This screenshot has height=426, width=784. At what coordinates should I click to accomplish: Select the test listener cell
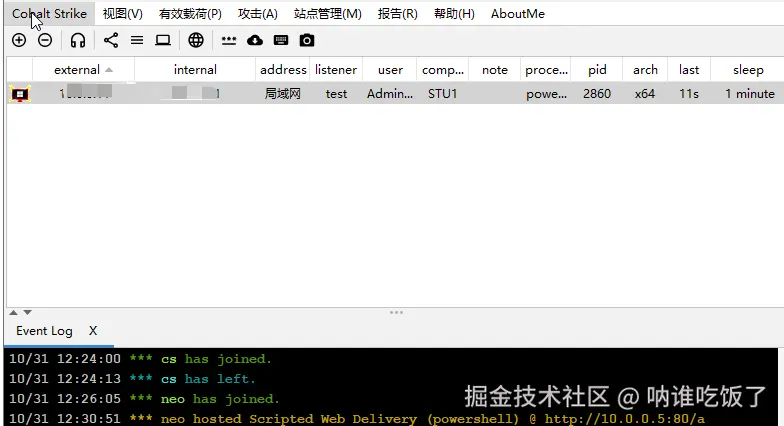336,94
